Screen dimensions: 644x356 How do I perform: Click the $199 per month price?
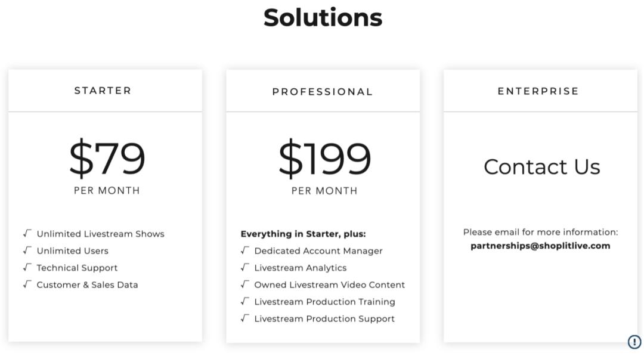tap(324, 166)
